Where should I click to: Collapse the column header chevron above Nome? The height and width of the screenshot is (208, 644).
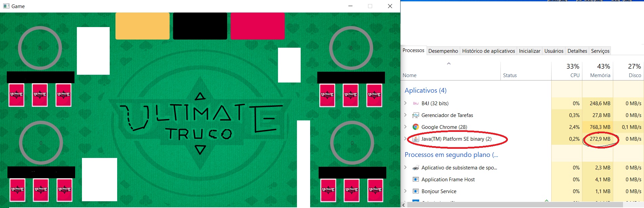tap(449, 64)
